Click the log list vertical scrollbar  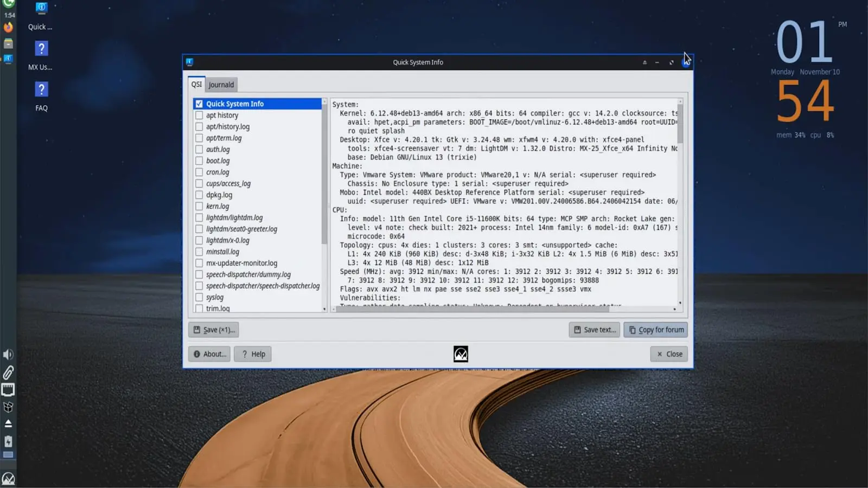pos(324,174)
